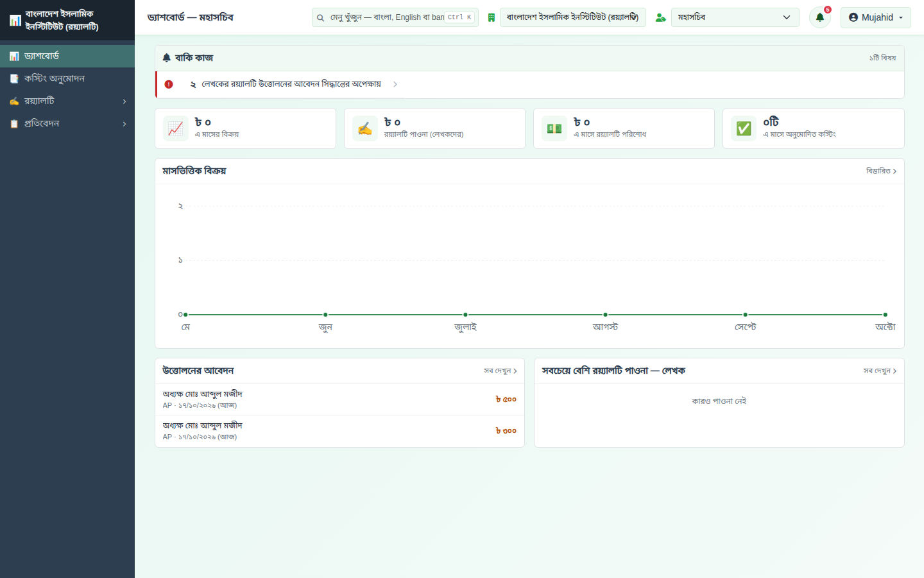
Task: Click the green checkmark approved costing icon
Action: click(744, 128)
